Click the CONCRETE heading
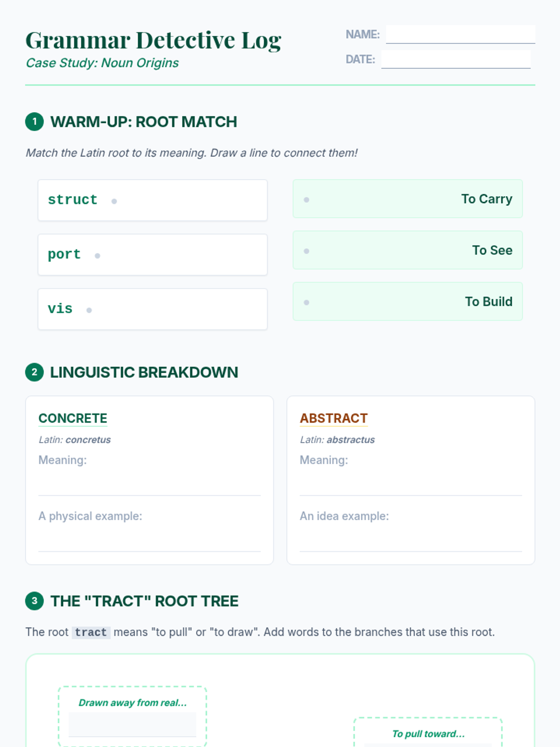 [x=73, y=418]
